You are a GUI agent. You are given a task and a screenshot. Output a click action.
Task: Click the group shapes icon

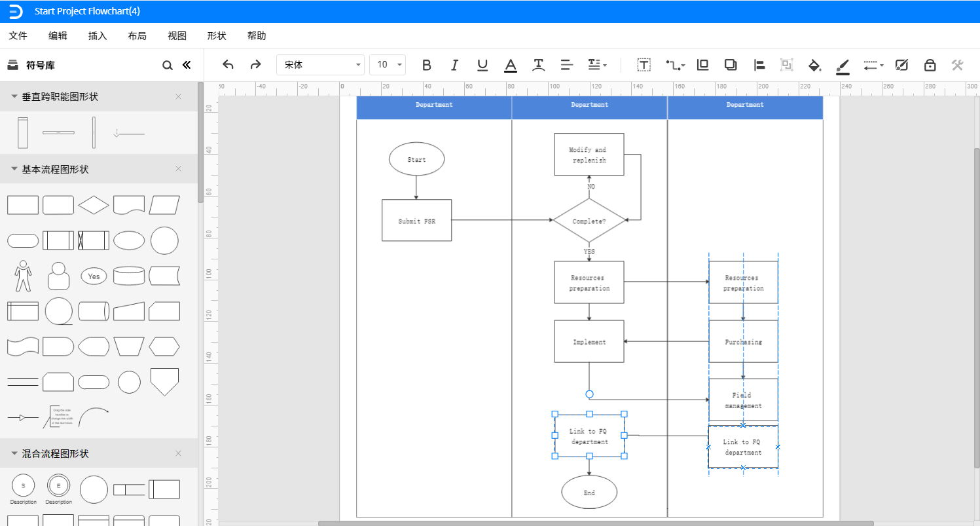tap(787, 64)
